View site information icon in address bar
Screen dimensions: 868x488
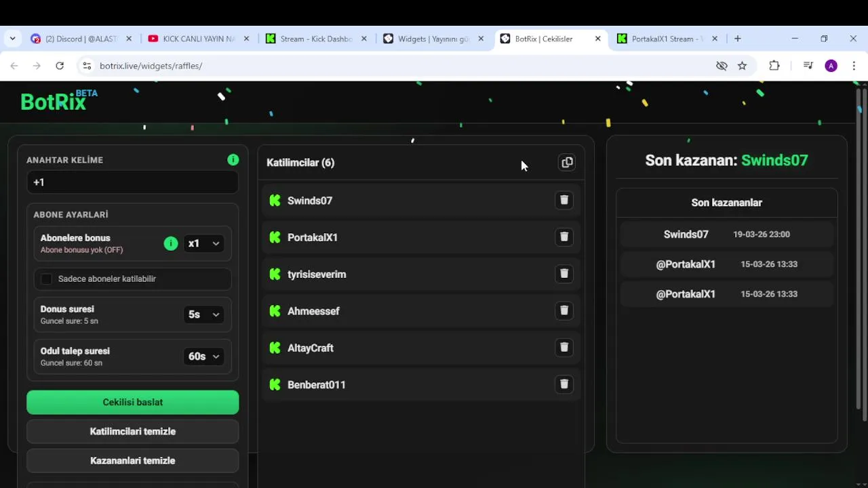(86, 66)
